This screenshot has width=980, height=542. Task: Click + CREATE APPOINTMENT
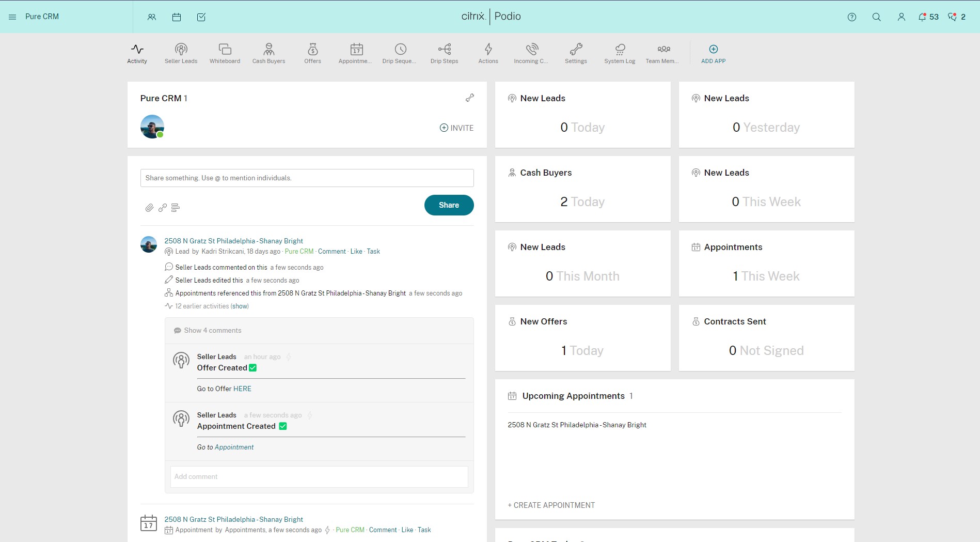[x=551, y=505]
